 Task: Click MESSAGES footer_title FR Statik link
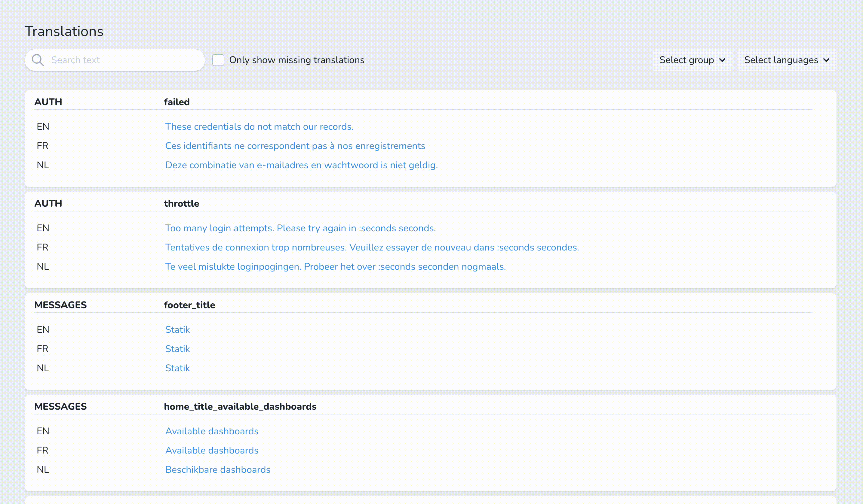(x=178, y=349)
